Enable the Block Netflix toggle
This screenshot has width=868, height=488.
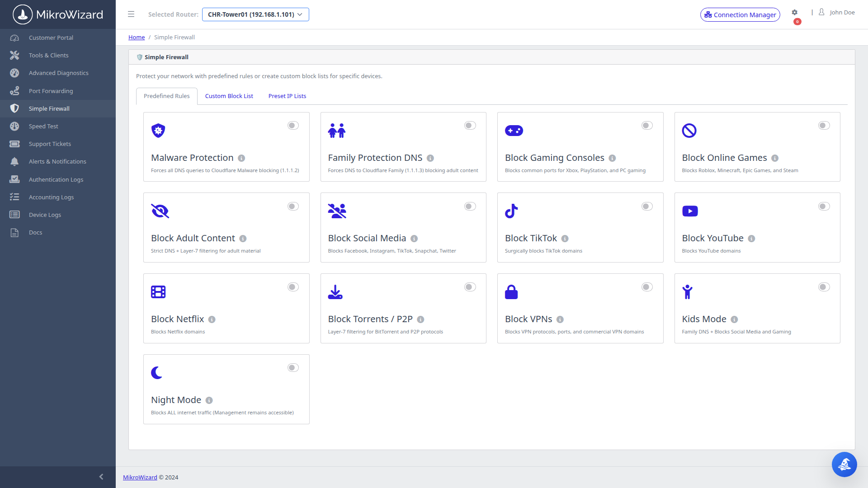pyautogui.click(x=293, y=287)
